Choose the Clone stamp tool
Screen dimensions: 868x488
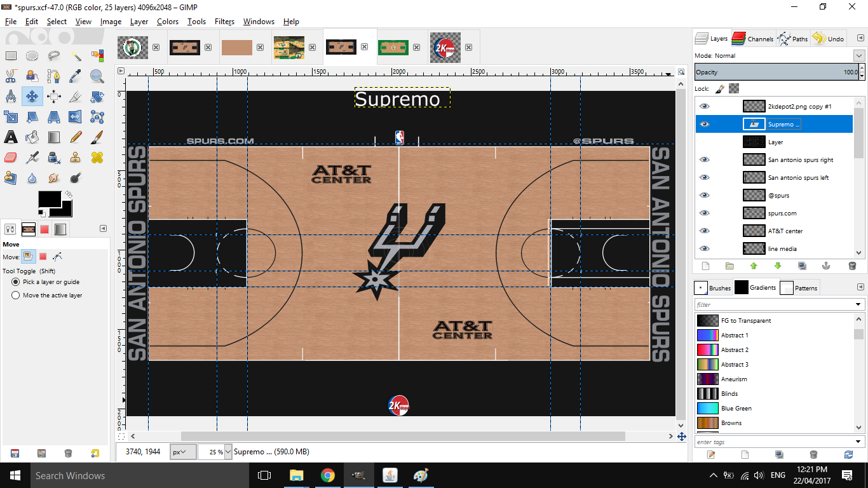point(76,158)
